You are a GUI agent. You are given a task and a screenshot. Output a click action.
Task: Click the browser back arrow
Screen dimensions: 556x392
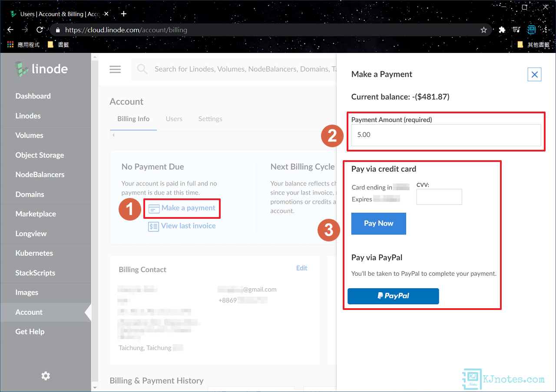click(10, 30)
